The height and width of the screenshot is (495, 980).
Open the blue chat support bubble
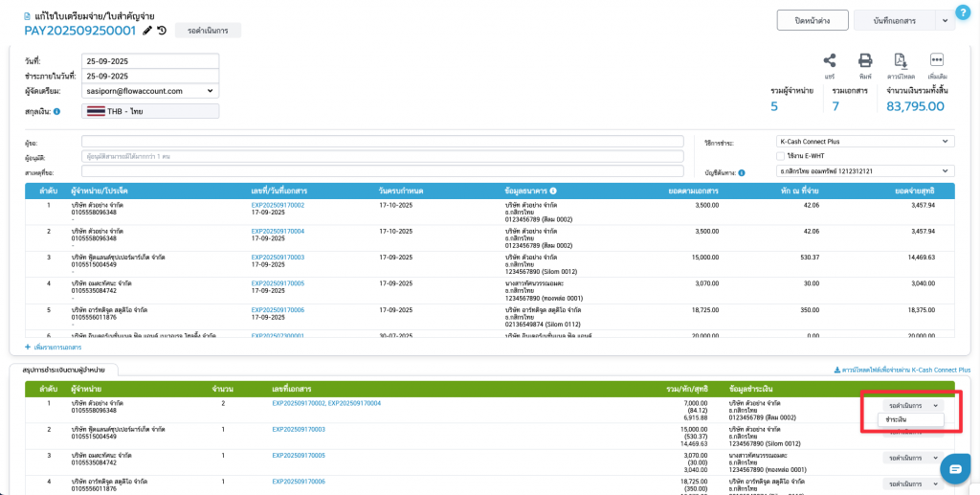click(955, 468)
